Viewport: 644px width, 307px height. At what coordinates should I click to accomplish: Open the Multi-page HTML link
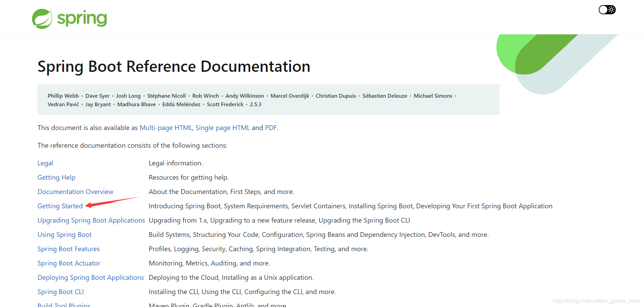click(x=166, y=128)
